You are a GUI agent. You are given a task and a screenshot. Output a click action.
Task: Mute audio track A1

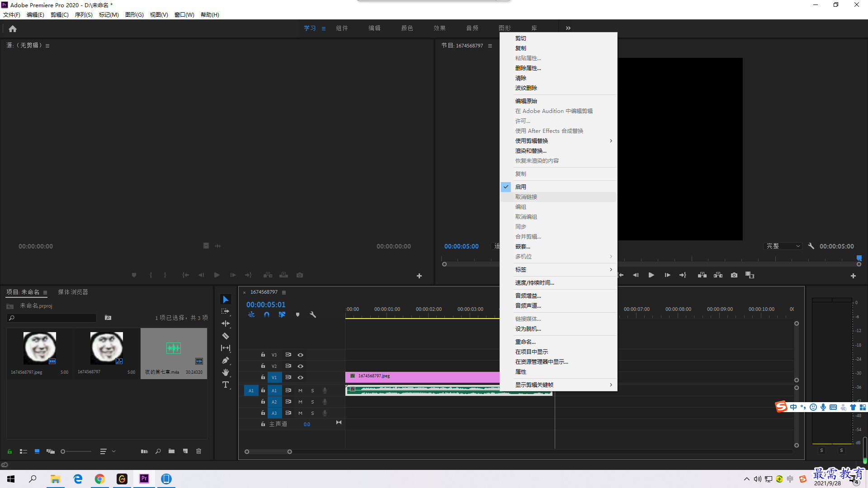coord(300,390)
